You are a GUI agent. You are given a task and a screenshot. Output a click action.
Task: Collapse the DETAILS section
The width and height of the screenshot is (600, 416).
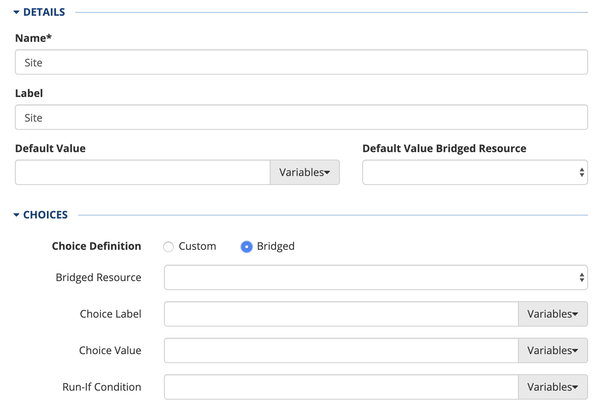coord(39,12)
